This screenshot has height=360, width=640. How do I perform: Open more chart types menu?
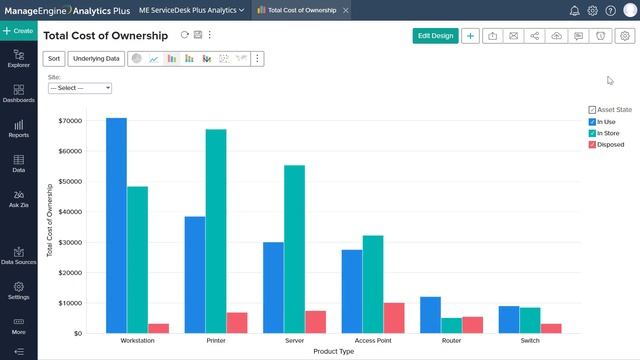pos(257,59)
